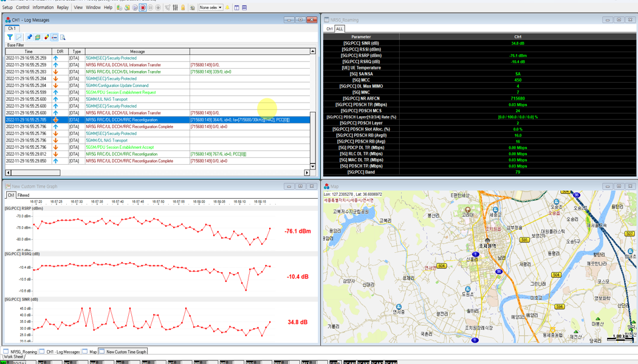Click the pin icon in Log Messages toolbar
638x364 pixels.
(29, 38)
